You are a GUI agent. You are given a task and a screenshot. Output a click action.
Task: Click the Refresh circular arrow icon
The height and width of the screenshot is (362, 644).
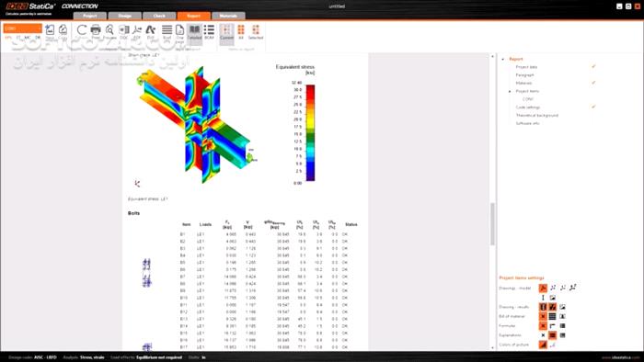[x=82, y=30]
